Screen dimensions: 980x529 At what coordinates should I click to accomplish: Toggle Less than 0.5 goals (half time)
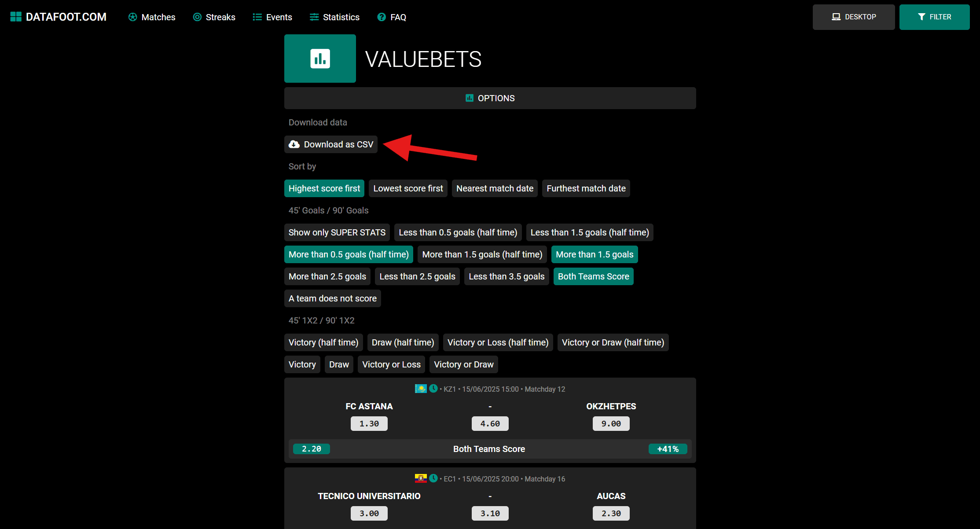tap(458, 232)
